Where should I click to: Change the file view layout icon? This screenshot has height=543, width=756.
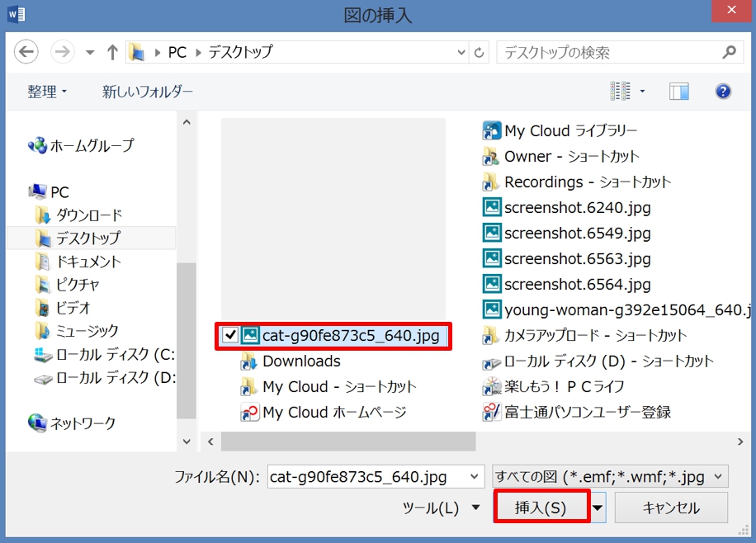(x=620, y=91)
